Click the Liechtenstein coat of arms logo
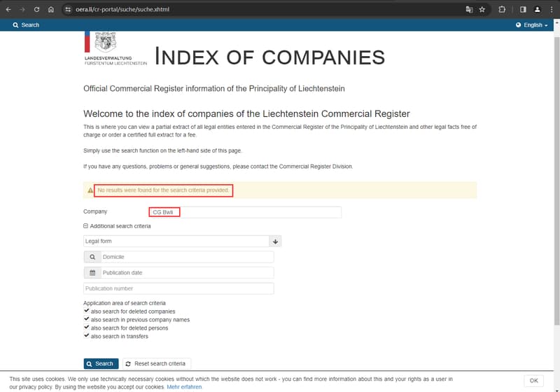560x392 pixels. [106, 42]
